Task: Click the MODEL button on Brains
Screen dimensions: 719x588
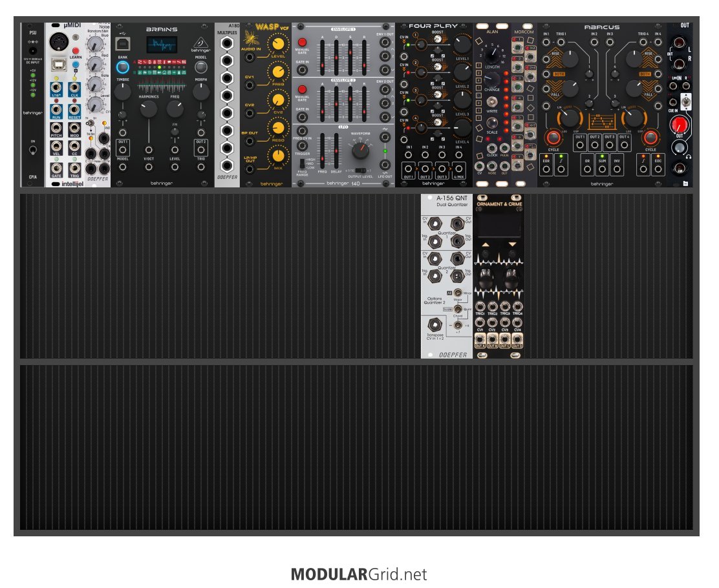Action: pos(201,67)
